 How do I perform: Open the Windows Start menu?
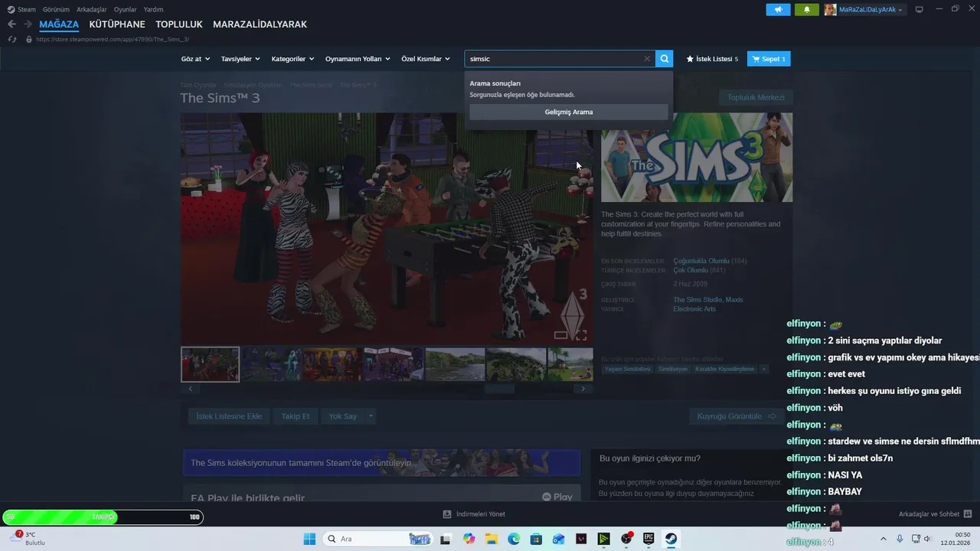[x=309, y=539]
